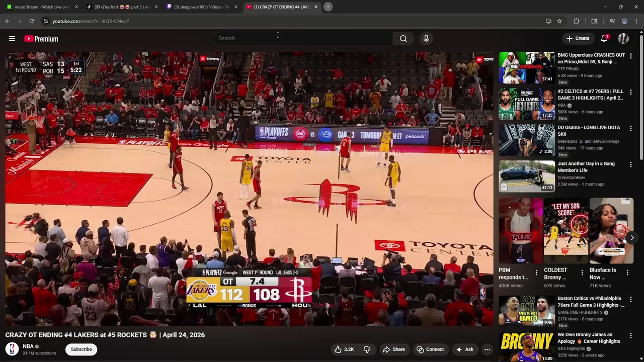
Task: Open the NBA channel name link
Action: (28, 346)
